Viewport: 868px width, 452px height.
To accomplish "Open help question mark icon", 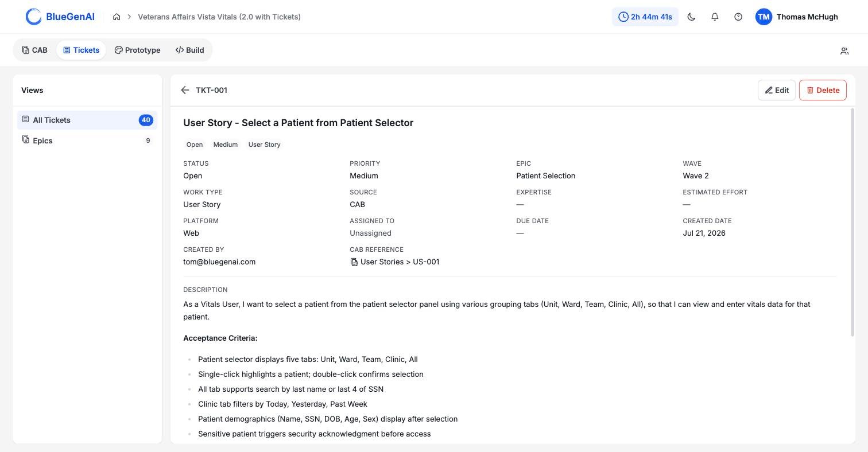I will click(x=738, y=17).
